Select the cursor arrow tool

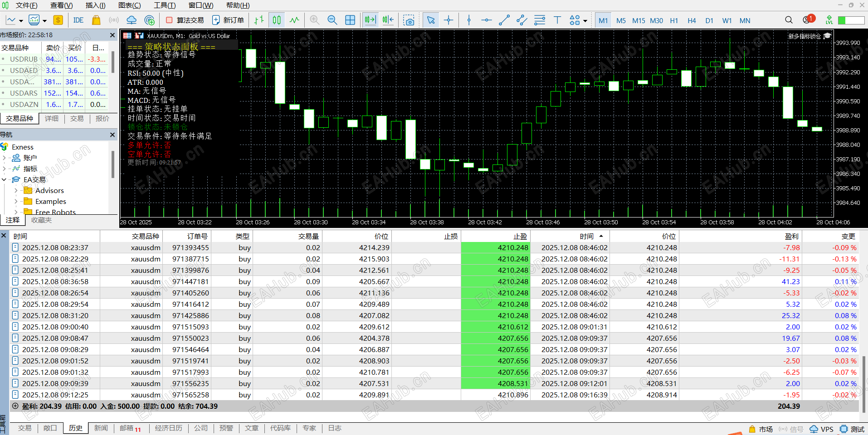(431, 20)
